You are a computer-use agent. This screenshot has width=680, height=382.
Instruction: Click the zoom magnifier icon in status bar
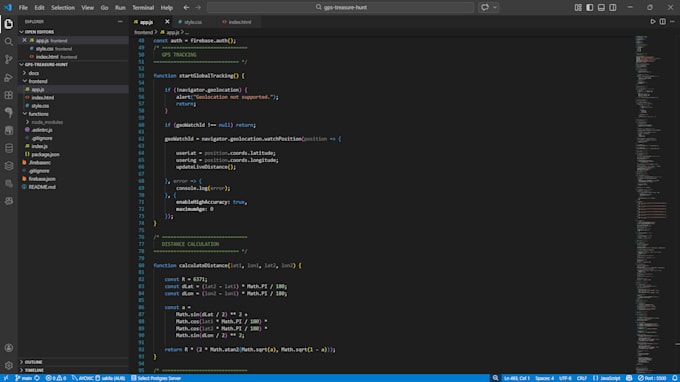click(x=495, y=378)
